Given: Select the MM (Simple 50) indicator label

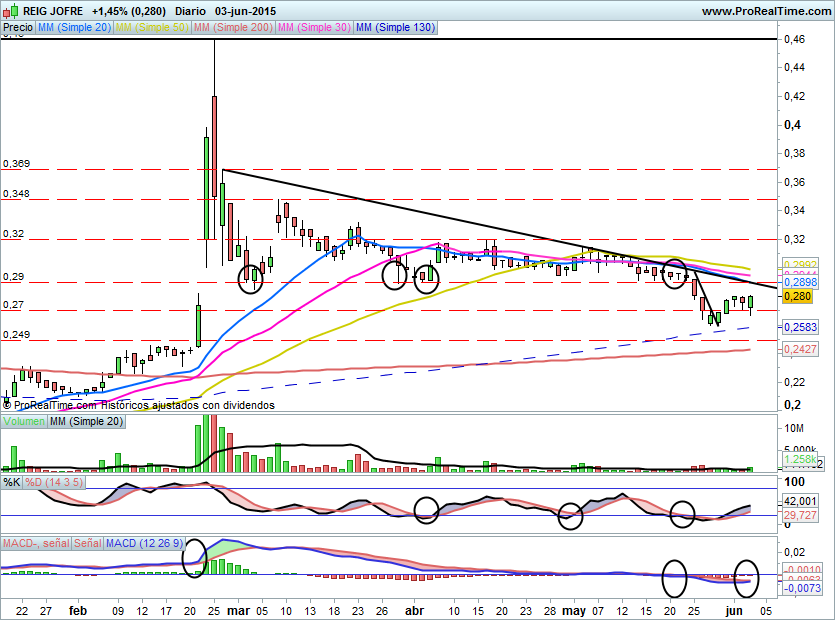Looking at the screenshot, I should click(152, 27).
